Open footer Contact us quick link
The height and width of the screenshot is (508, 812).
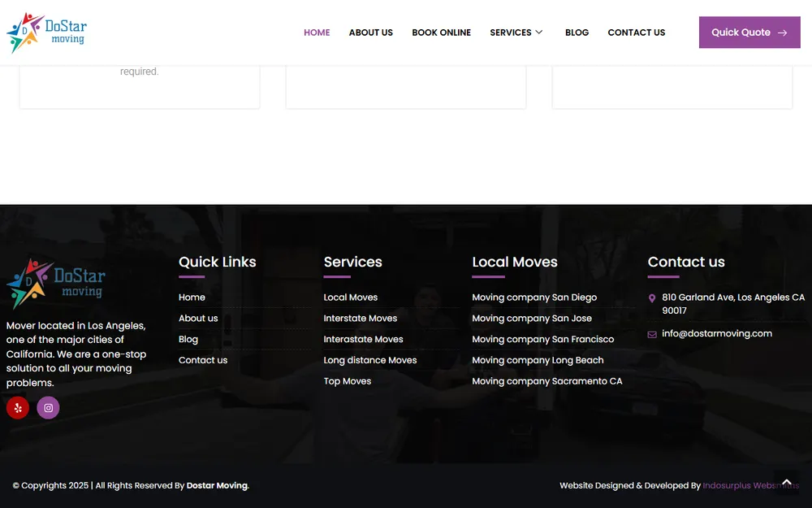[203, 360]
